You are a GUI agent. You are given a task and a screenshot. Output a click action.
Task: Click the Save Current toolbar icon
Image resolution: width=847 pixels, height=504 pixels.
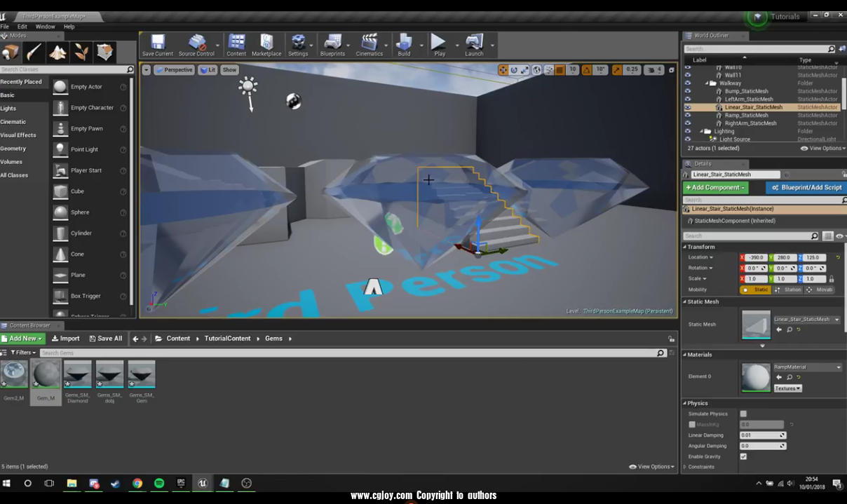[157, 43]
